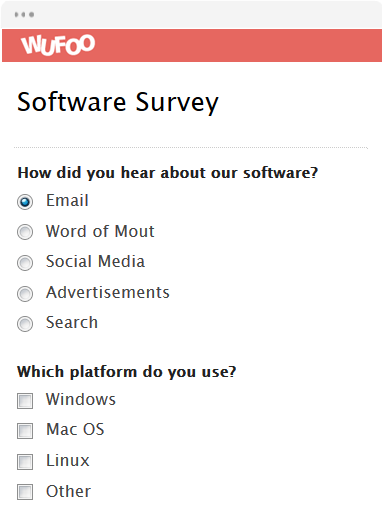Click the "Advertisements" label text

pos(108,292)
